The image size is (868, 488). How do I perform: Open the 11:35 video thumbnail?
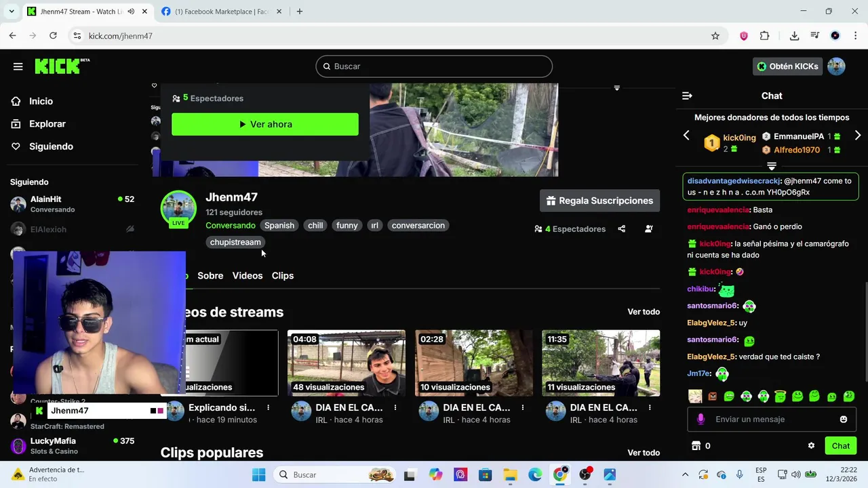point(601,363)
